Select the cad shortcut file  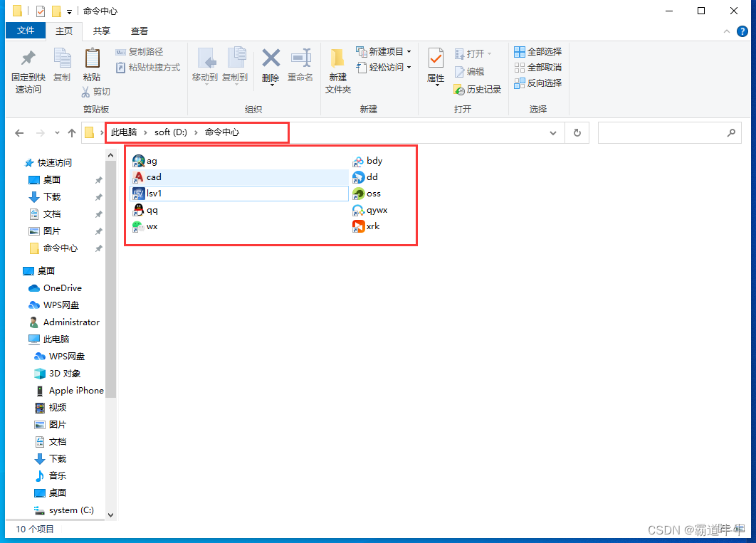239,177
